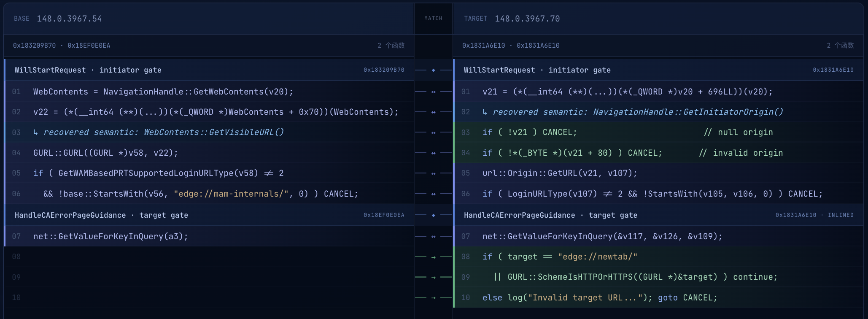Click the TARGET version 148.0.3967.70

(527, 19)
